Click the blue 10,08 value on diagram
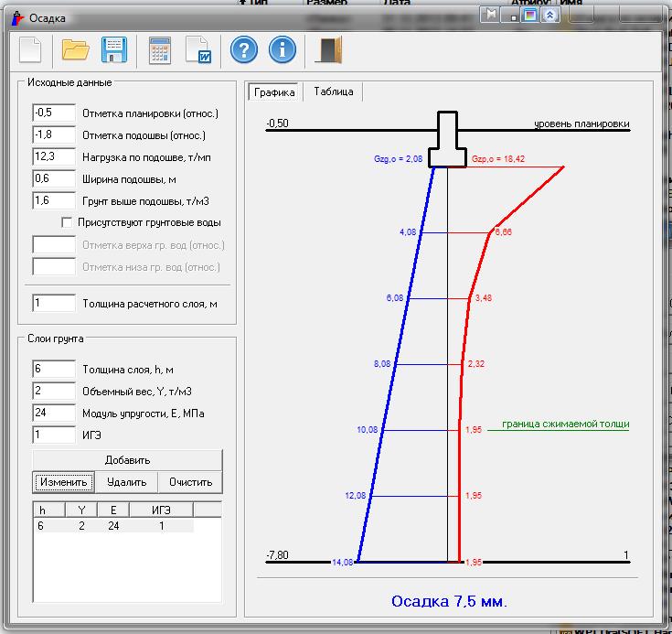This screenshot has height=634, width=672. click(x=368, y=429)
